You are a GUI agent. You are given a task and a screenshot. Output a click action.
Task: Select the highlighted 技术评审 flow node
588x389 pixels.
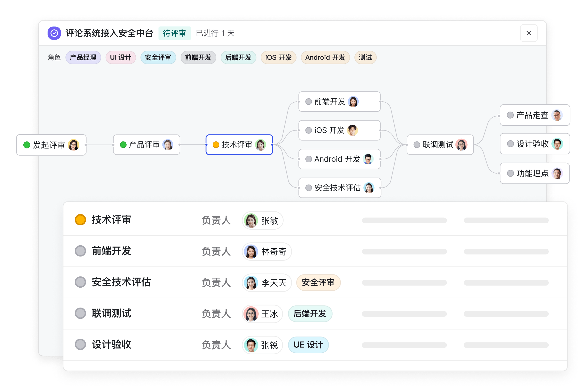(x=239, y=145)
